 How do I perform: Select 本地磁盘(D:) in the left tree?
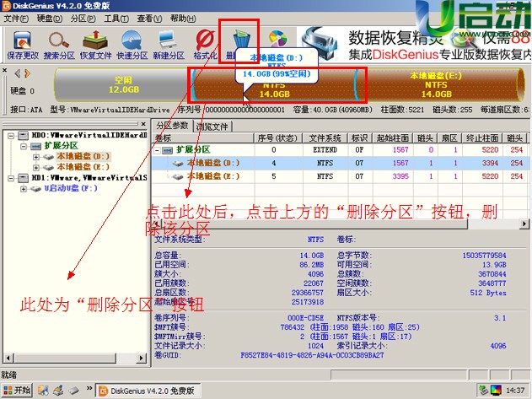pyautogui.click(x=83, y=156)
